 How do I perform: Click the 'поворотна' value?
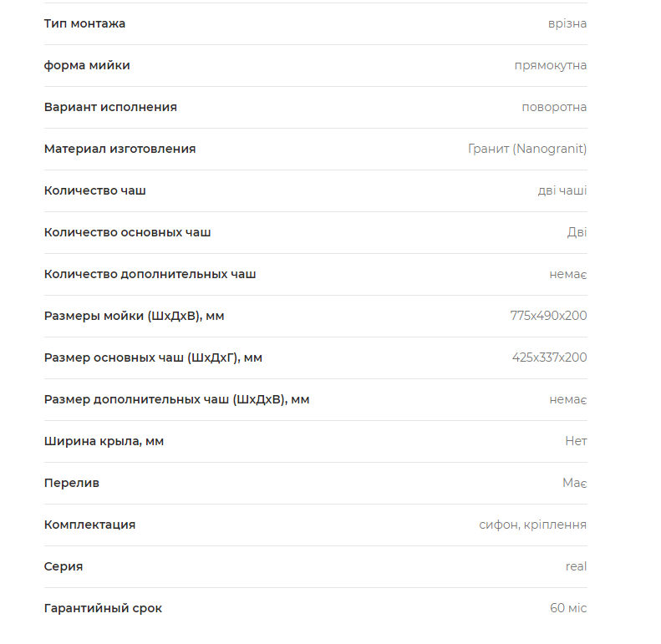pyautogui.click(x=554, y=107)
